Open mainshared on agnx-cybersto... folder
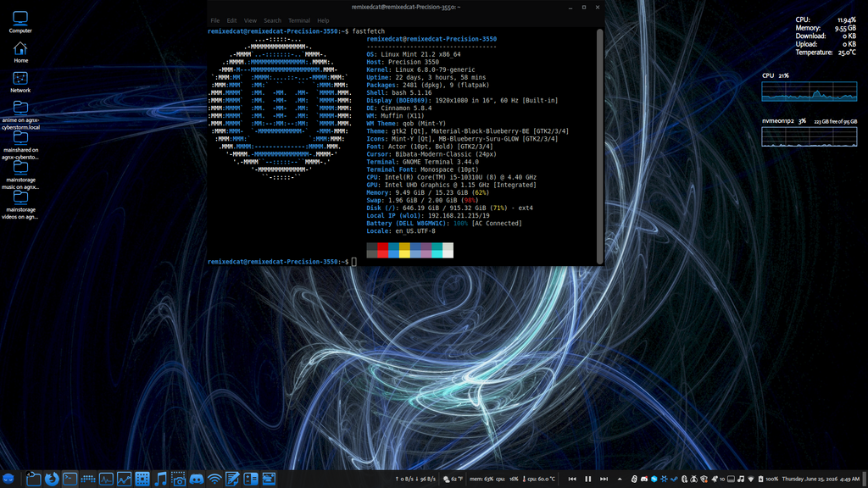This screenshot has width=868, height=488. (x=20, y=145)
